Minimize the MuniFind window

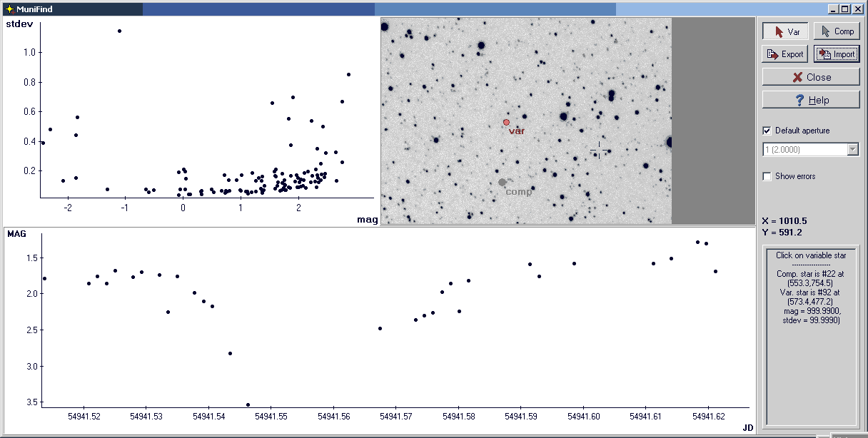[x=832, y=9]
